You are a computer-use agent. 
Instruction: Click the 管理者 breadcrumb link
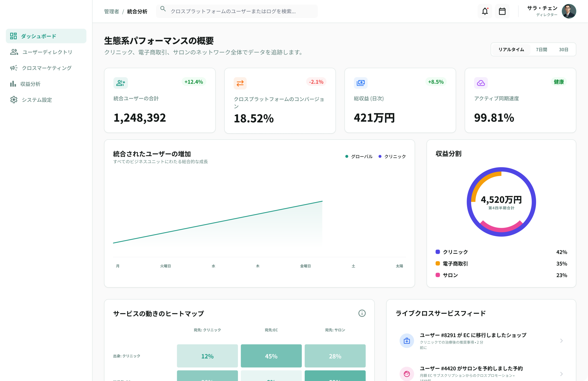(x=111, y=11)
